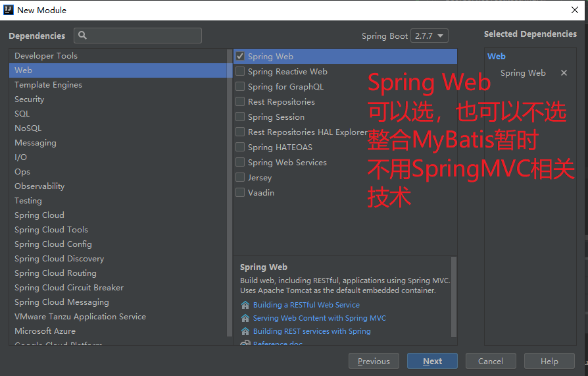Uncheck the Spring Web checkbox
Image resolution: width=588 pixels, height=376 pixels.
240,57
